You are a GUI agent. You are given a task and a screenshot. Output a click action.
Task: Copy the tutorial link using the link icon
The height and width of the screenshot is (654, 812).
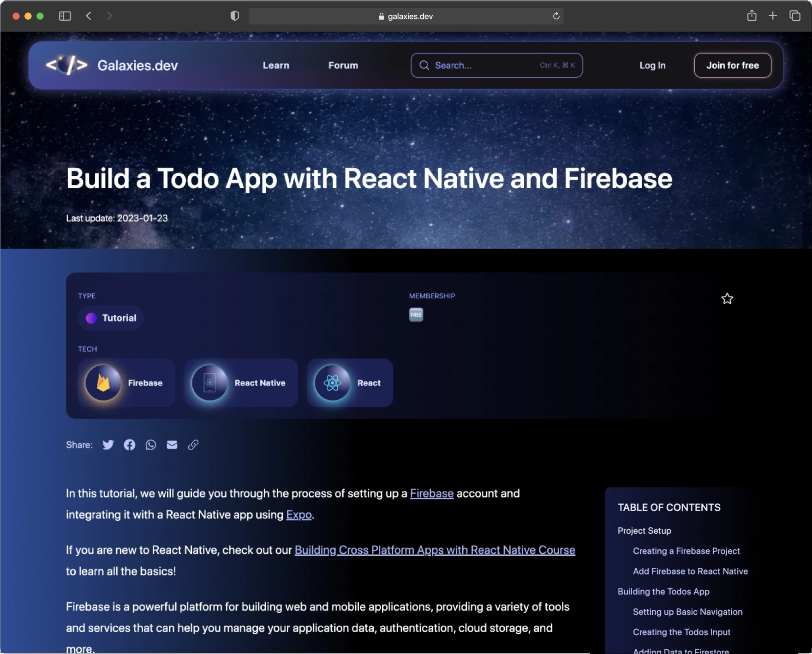193,445
